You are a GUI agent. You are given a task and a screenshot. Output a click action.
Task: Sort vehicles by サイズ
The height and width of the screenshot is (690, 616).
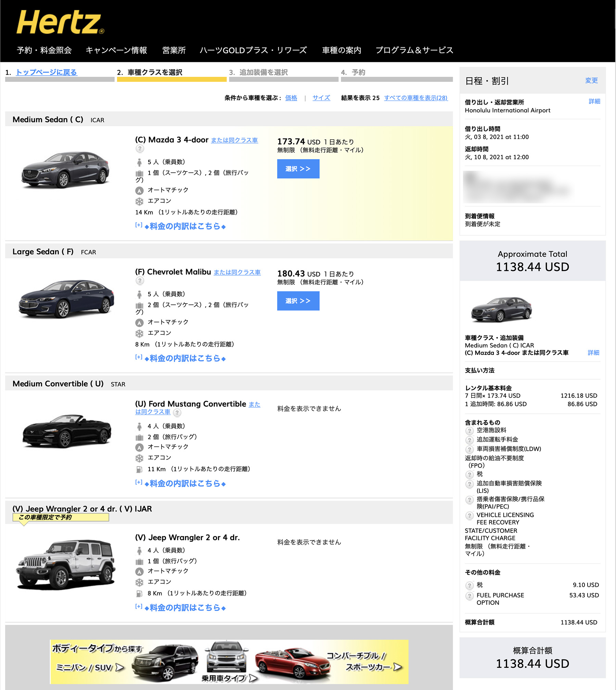(x=321, y=98)
